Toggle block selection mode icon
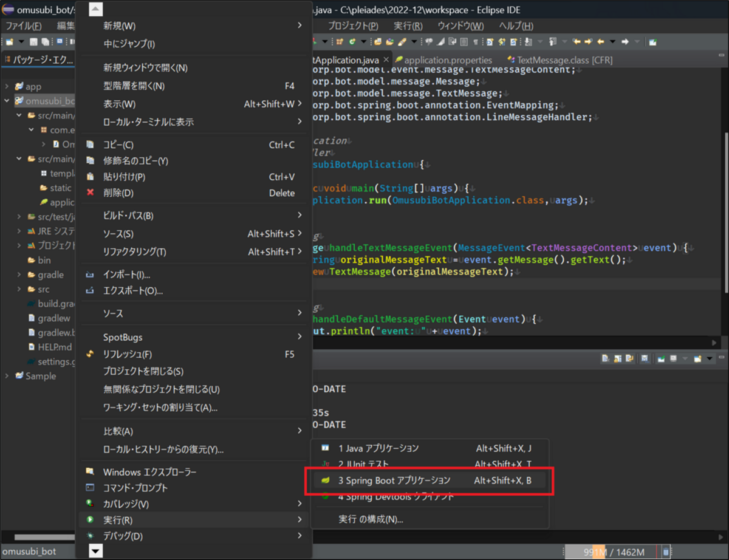The height and width of the screenshot is (560, 729). click(464, 42)
